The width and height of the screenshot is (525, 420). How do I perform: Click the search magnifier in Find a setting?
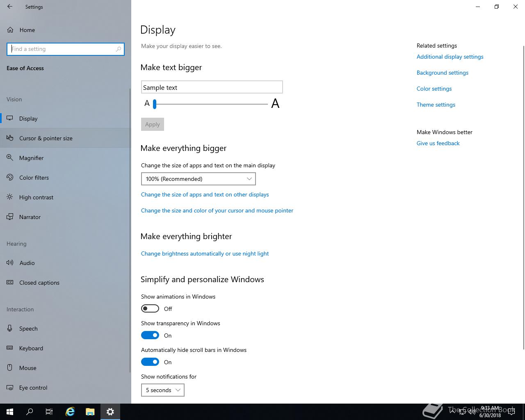click(x=119, y=49)
